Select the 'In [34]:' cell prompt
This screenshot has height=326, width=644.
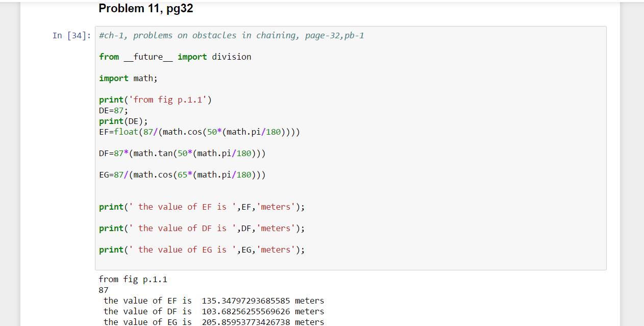point(71,36)
